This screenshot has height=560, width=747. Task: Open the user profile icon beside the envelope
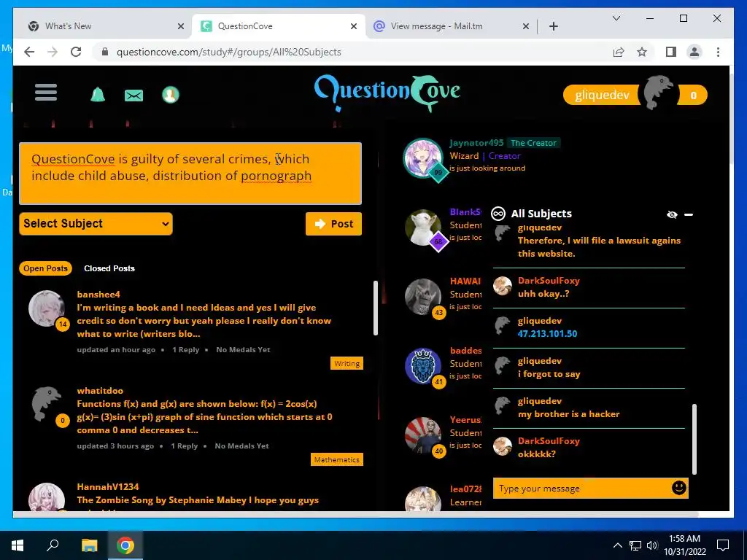click(170, 95)
